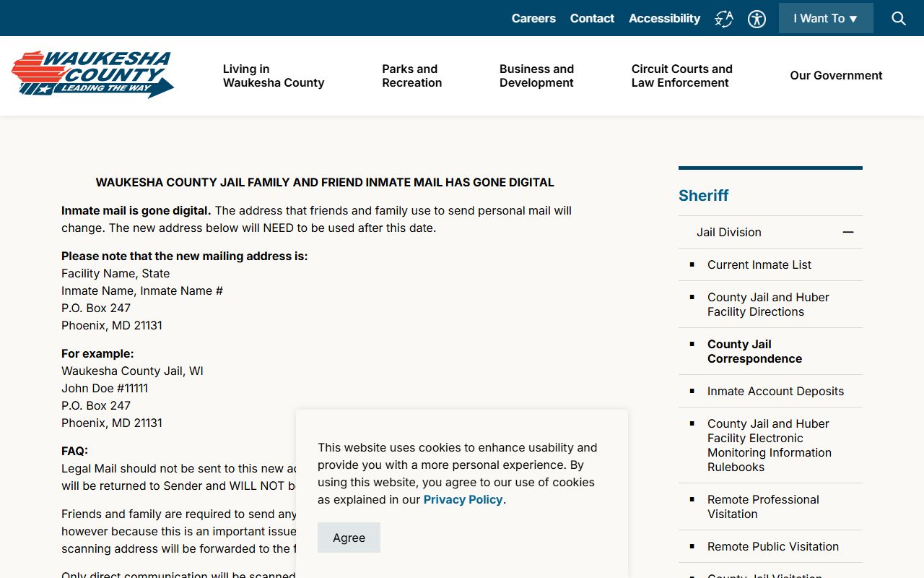Viewport: 924px width, 578px height.
Task: Click the 'Please note that the new mailing address is:' text
Action: pyautogui.click(x=184, y=256)
